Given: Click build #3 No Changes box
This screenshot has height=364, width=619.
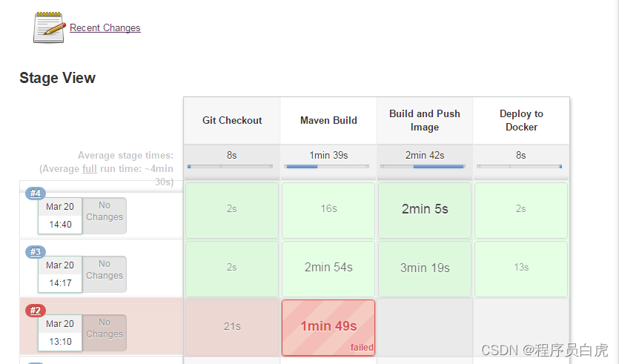Looking at the screenshot, I should [104, 270].
